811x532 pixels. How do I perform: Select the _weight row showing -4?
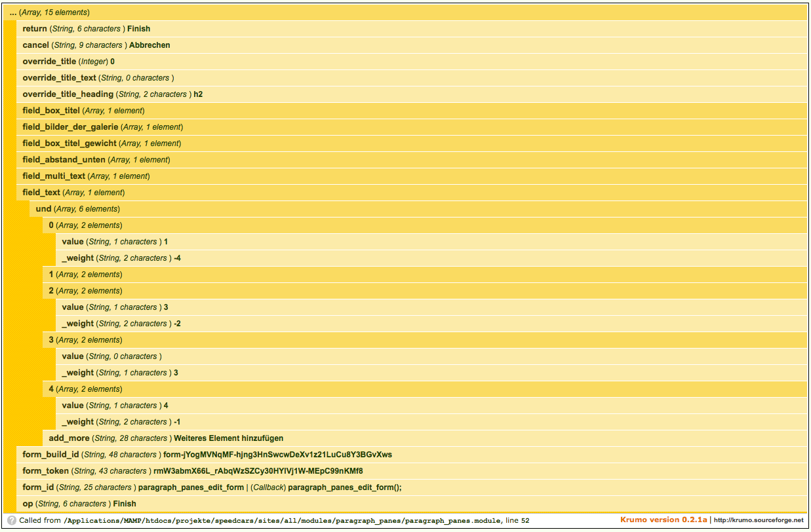tap(431, 258)
